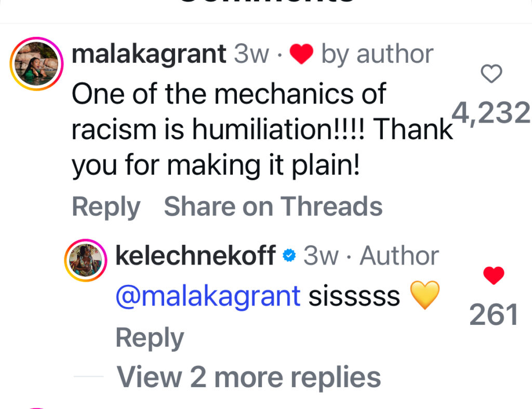This screenshot has width=532, height=409.
Task: Click kelechnekoff's blue verified badge
Action: tap(289, 256)
